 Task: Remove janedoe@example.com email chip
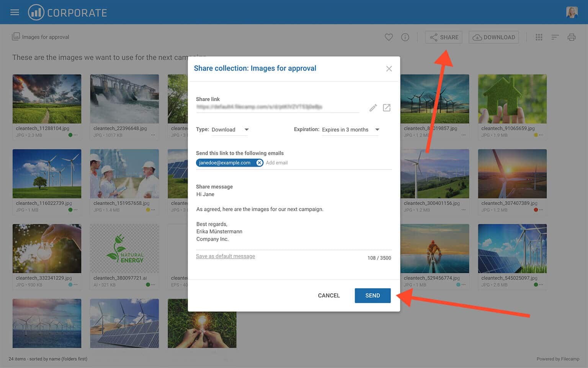[x=259, y=163]
